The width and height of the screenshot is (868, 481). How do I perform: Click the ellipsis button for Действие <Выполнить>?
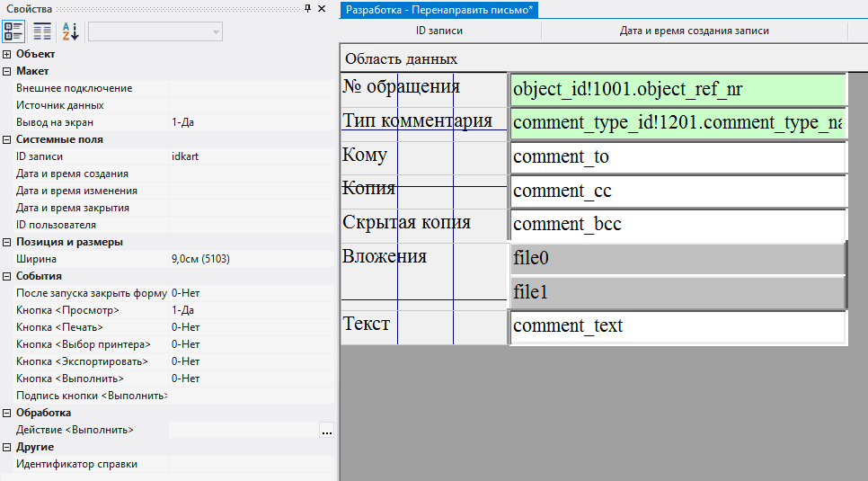(326, 431)
